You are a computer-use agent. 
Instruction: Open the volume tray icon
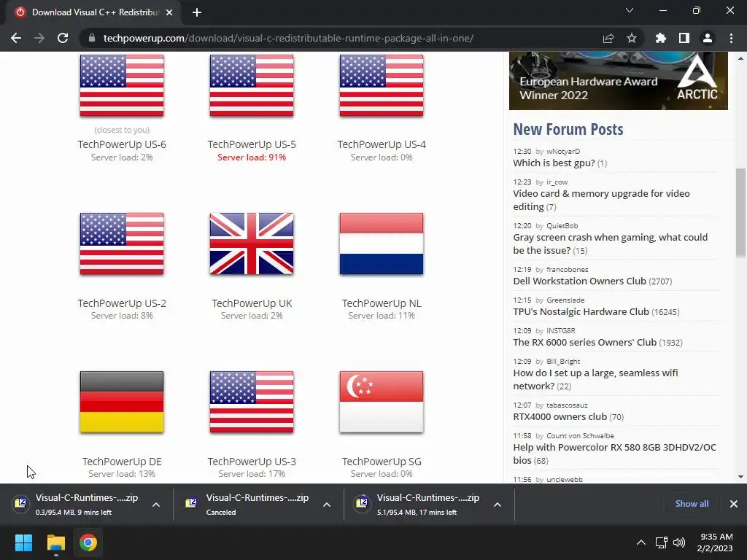tap(679, 542)
